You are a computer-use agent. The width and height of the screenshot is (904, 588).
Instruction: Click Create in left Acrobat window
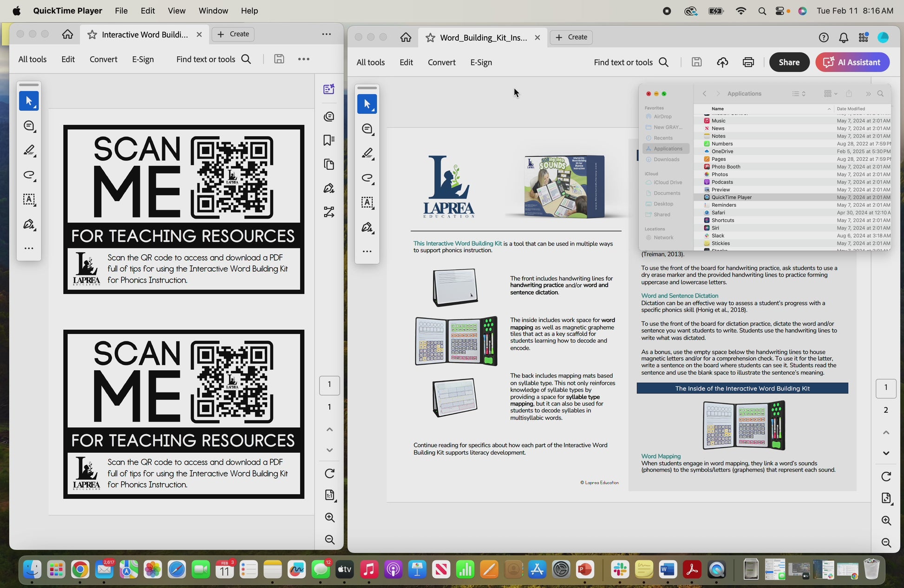233,34
